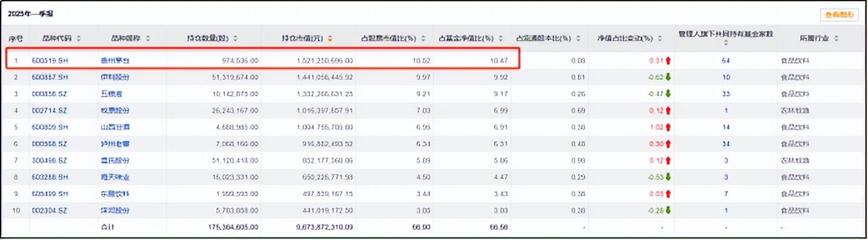This screenshot has height=240, width=868.
Task: Click the 查看图形 button
Action: point(839,14)
